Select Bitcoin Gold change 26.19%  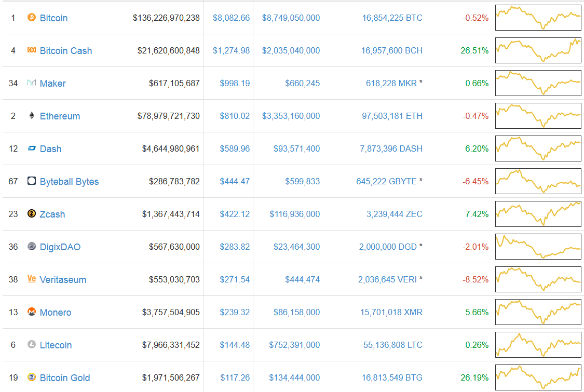(x=474, y=377)
